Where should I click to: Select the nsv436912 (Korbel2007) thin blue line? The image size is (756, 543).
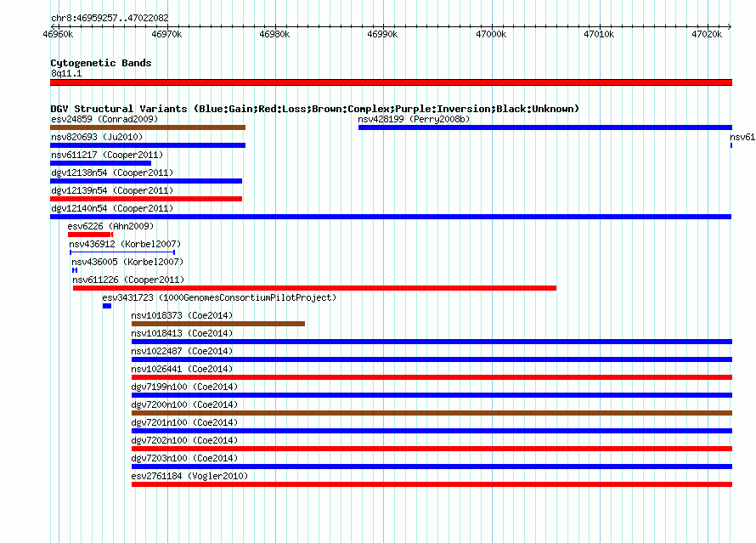pyautogui.click(x=122, y=252)
